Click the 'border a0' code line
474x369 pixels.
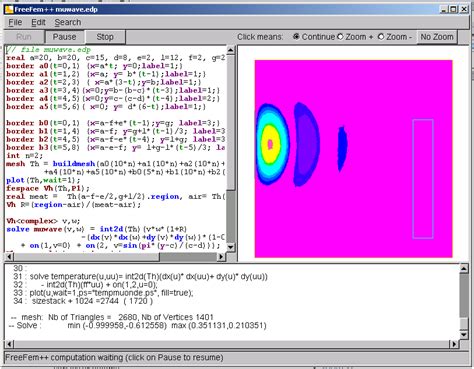click(x=95, y=66)
